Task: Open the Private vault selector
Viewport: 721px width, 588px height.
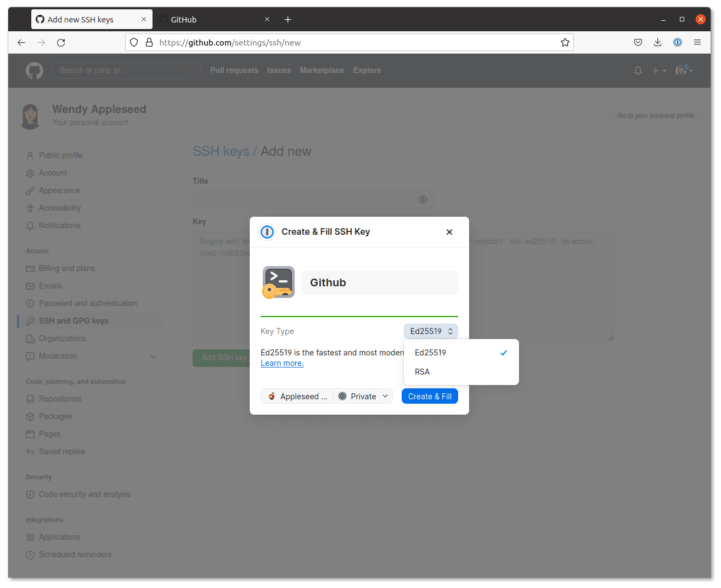Action: click(363, 396)
